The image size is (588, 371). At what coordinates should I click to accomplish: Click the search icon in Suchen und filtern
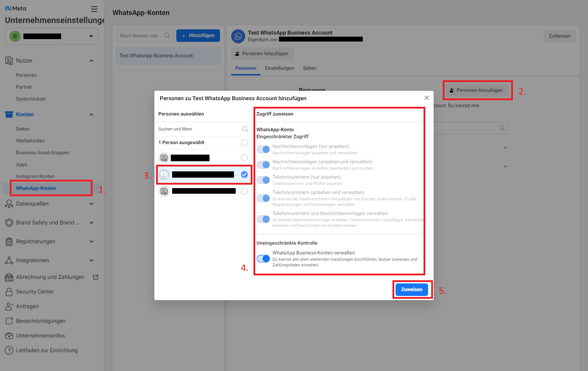click(x=245, y=129)
